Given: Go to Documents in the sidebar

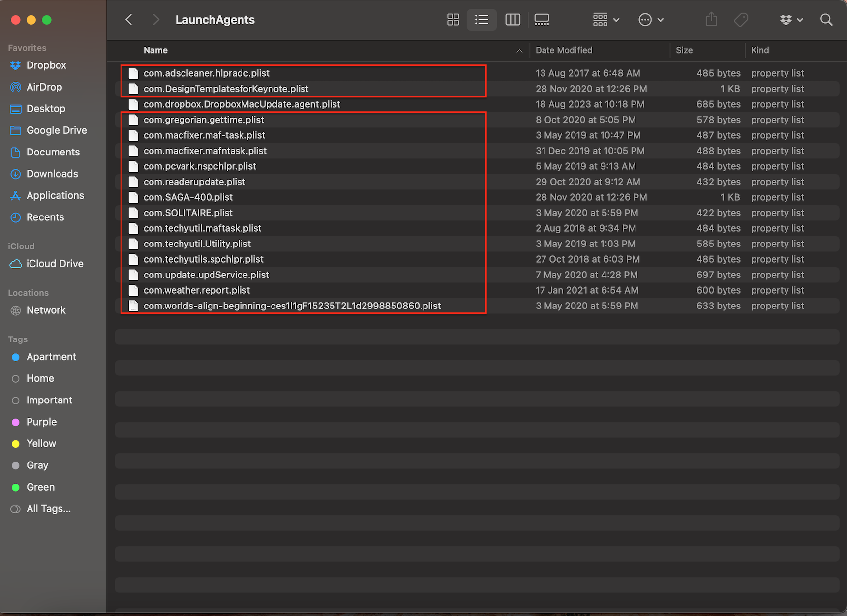Looking at the screenshot, I should pyautogui.click(x=53, y=152).
